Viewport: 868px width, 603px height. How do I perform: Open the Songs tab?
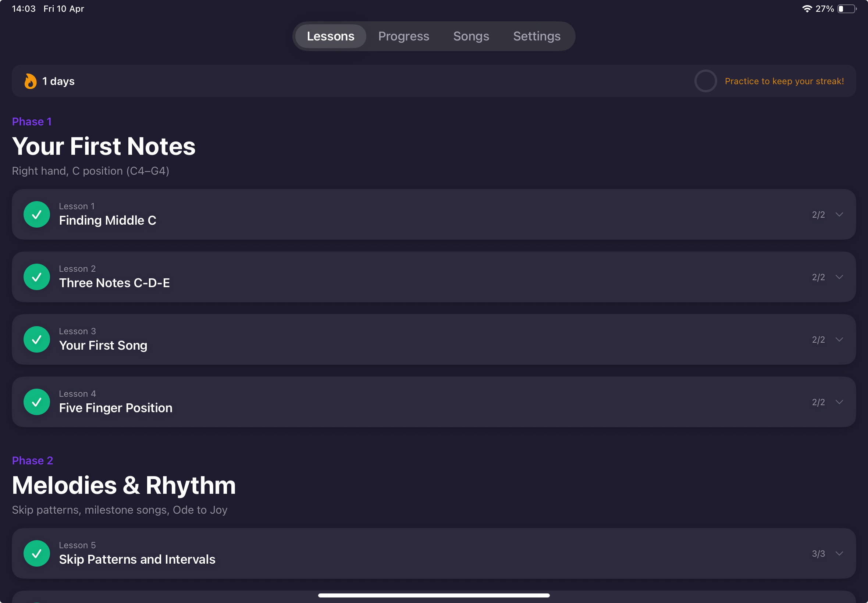tap(471, 36)
